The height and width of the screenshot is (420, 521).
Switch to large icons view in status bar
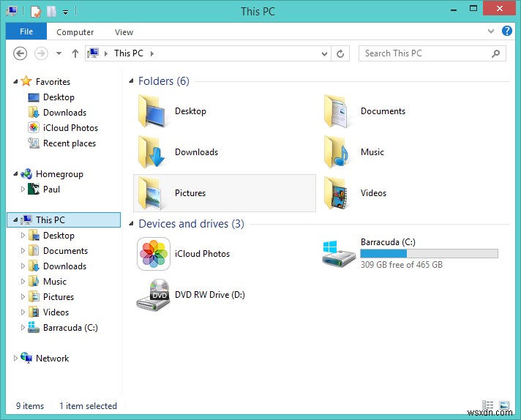point(503,405)
